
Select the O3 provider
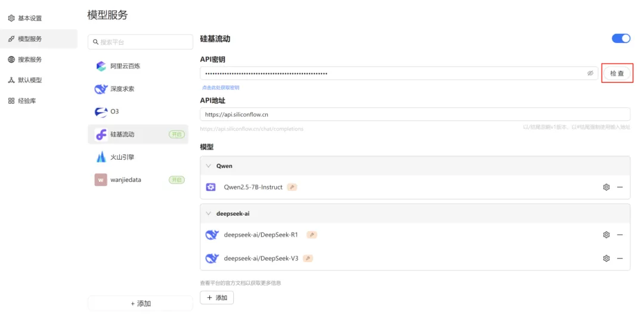pyautogui.click(x=138, y=111)
